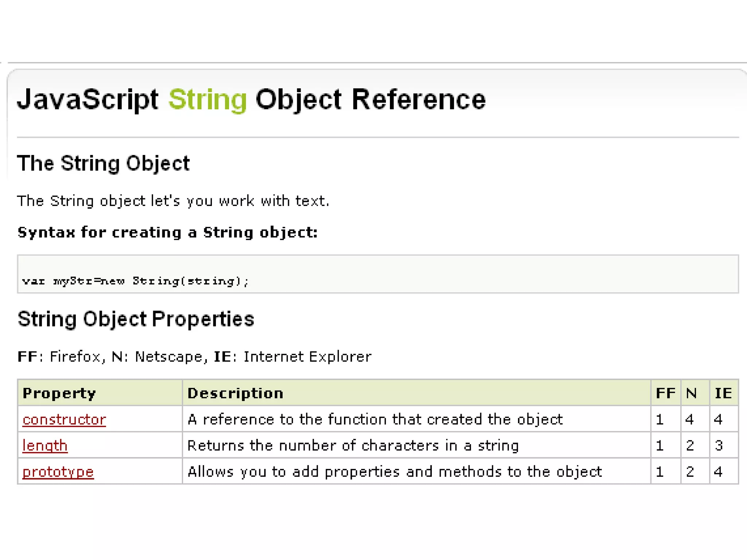Click the "Syntax for creating a String object" text

click(167, 232)
